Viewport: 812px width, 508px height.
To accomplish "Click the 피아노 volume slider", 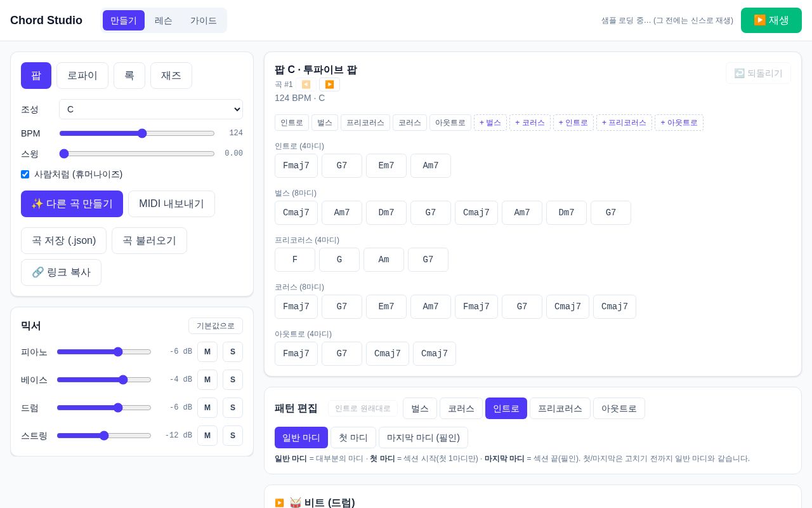I will pos(104,352).
